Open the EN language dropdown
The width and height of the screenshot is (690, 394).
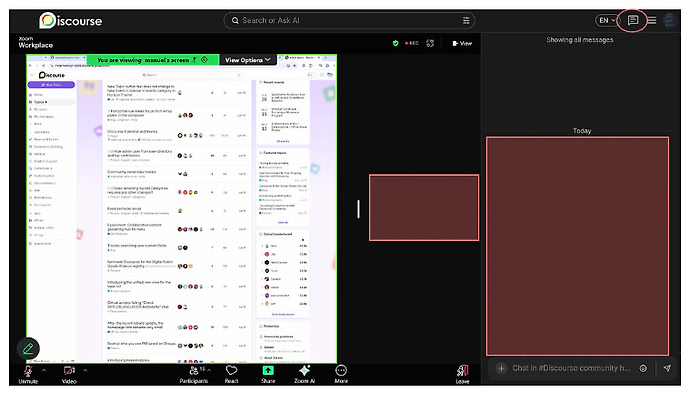[x=607, y=20]
